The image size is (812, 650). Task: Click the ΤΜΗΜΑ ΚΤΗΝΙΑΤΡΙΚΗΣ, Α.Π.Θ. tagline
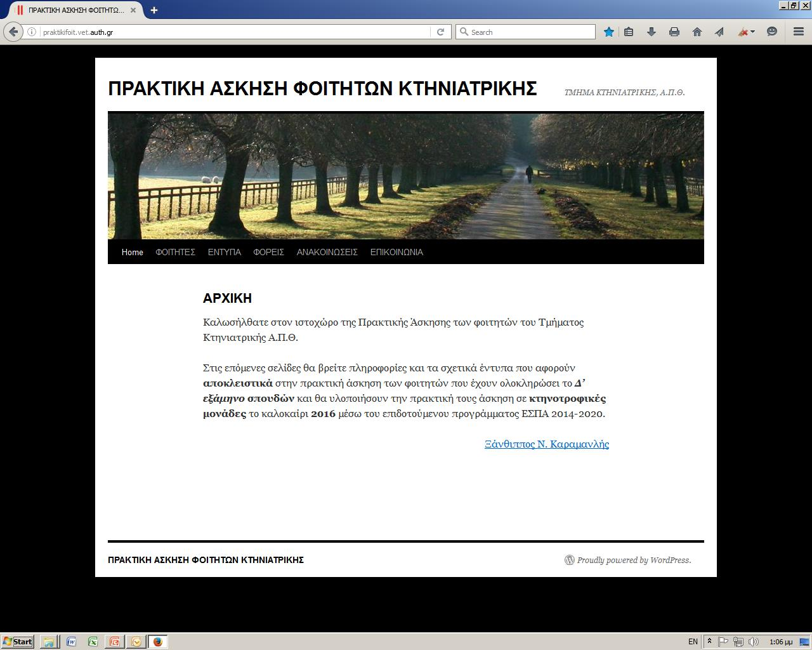pyautogui.click(x=625, y=92)
